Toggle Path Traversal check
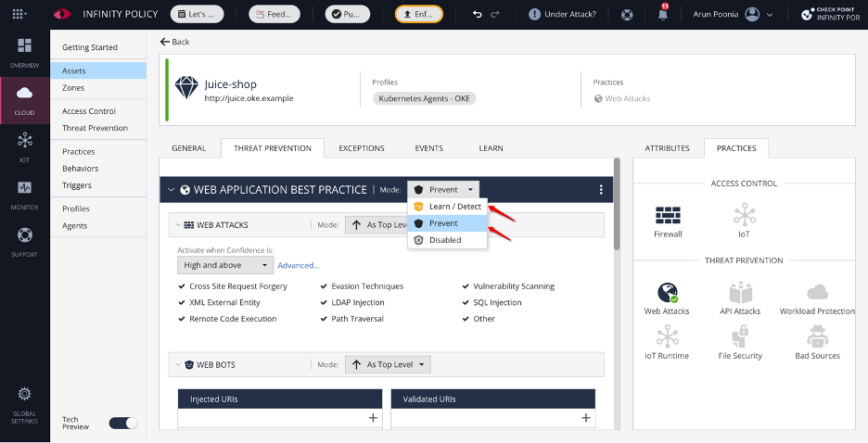 click(324, 319)
